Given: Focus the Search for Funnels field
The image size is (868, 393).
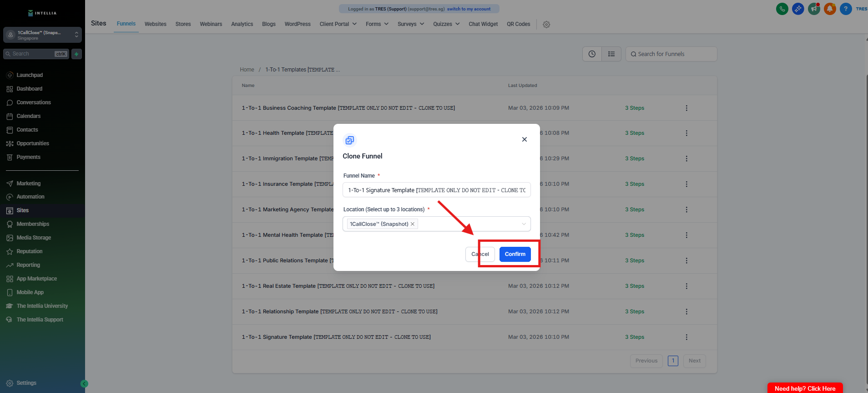Looking at the screenshot, I should click(x=671, y=54).
